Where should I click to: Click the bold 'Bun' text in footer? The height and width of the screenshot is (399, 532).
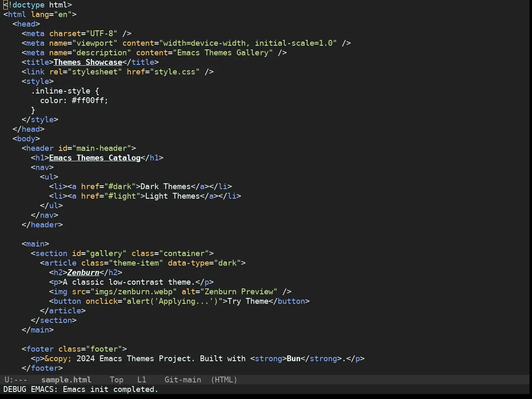click(293, 359)
